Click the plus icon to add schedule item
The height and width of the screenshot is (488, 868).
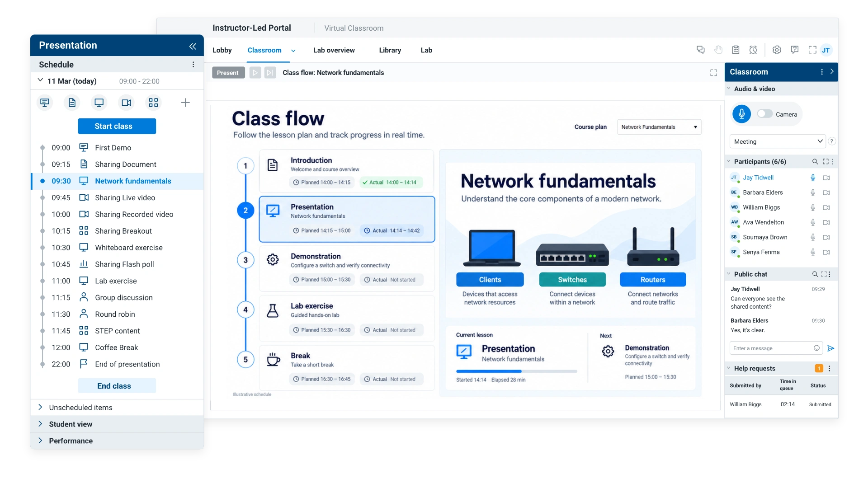click(x=185, y=103)
